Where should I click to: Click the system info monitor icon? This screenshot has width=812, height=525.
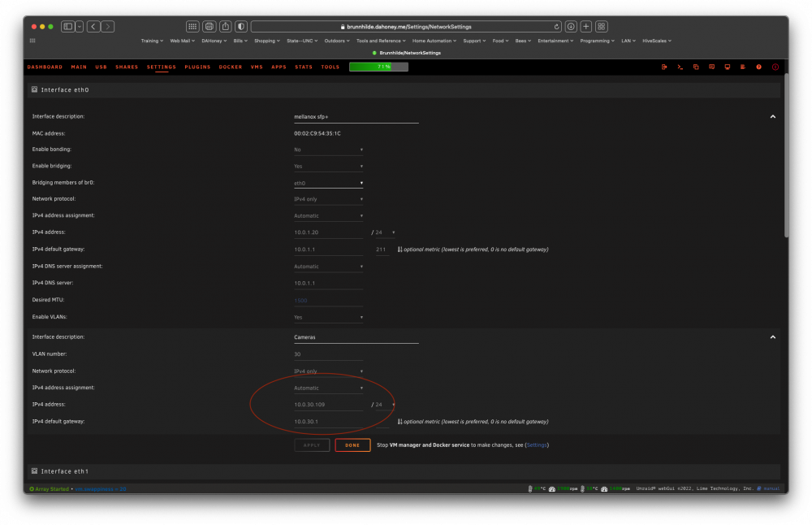(727, 67)
